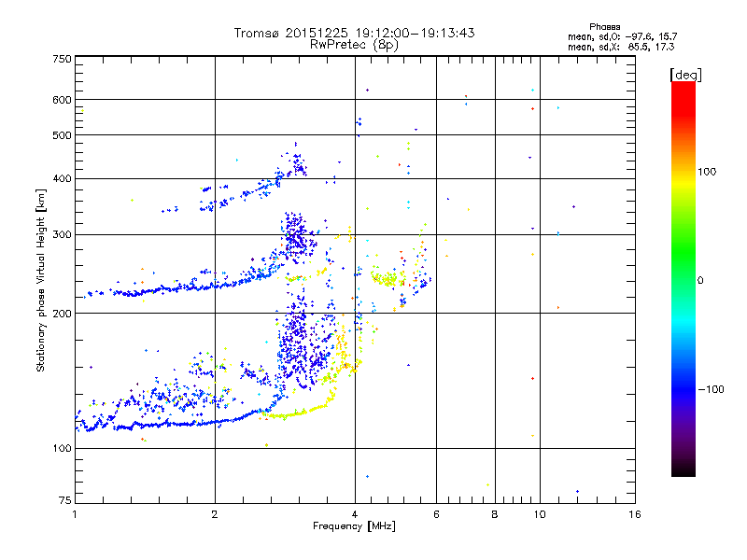Click the yellow-green trace cluster between 4 and 6 MHz
Image resolution: width=747 pixels, height=560 pixels.
tap(388, 278)
